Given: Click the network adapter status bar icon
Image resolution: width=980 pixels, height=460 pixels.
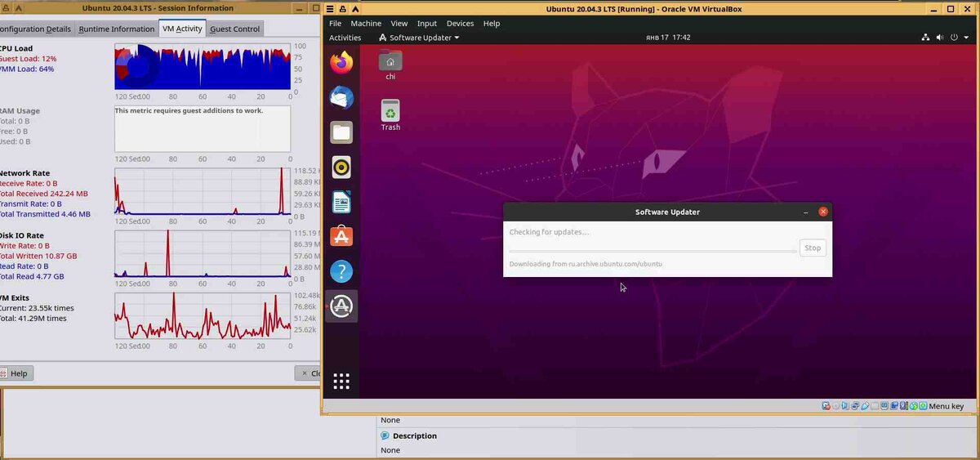Looking at the screenshot, I should pyautogui.click(x=855, y=406).
